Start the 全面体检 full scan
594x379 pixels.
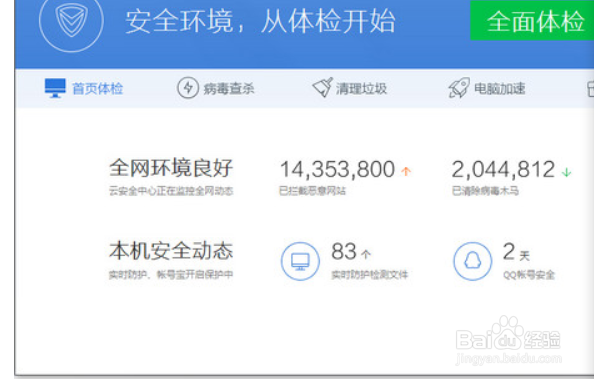click(532, 20)
